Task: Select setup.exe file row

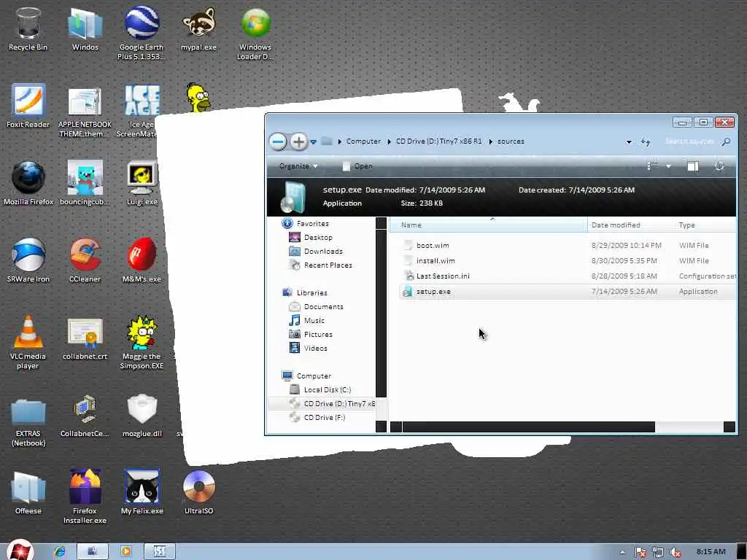Action: click(x=568, y=292)
